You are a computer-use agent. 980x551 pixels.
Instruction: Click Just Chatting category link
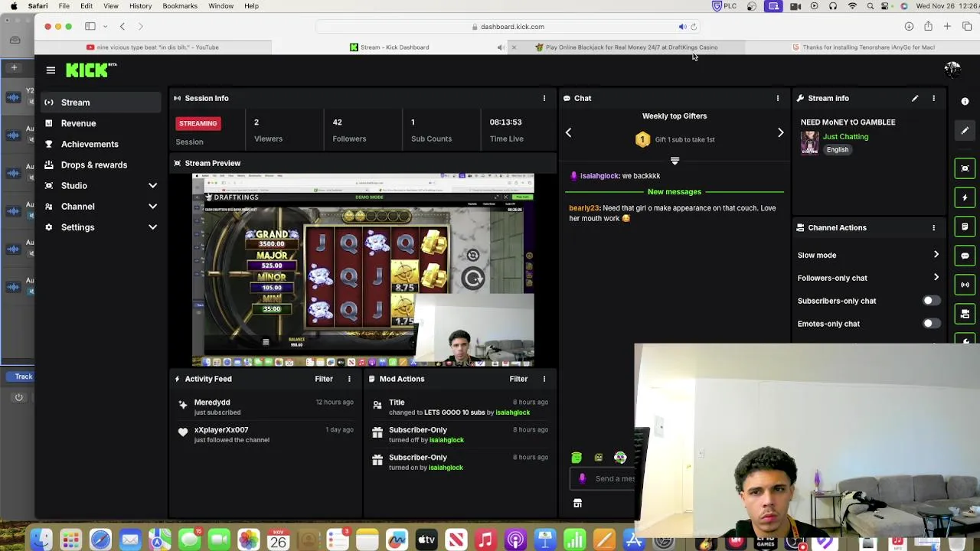845,136
